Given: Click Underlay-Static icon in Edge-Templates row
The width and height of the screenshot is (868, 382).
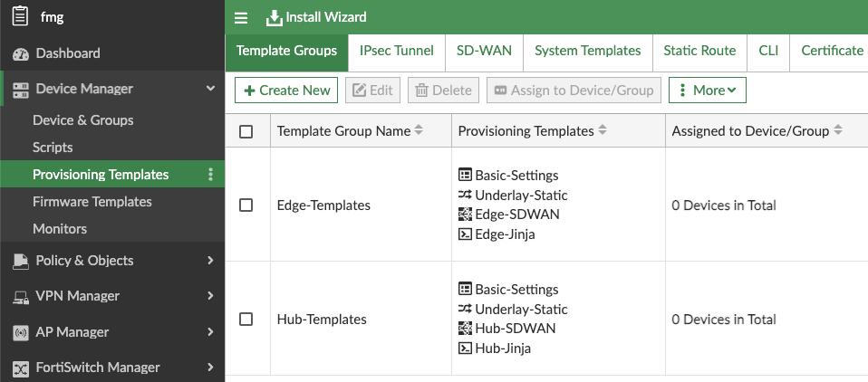Looking at the screenshot, I should coord(465,195).
